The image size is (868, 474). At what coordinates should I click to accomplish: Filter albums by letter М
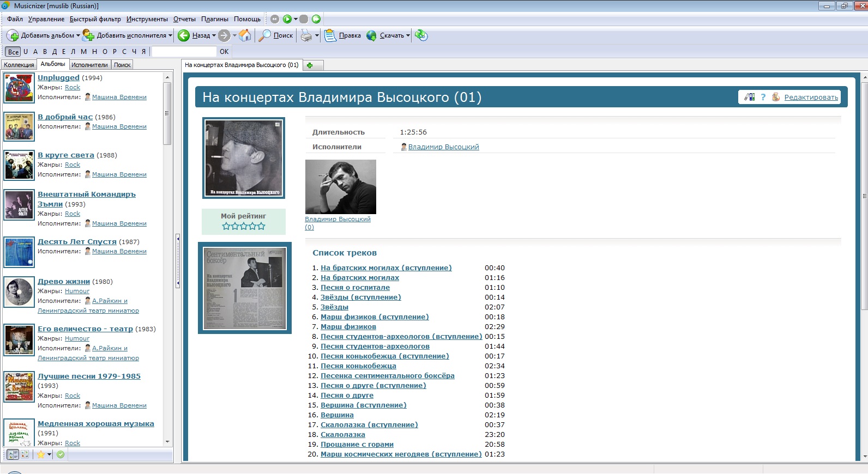tap(83, 52)
